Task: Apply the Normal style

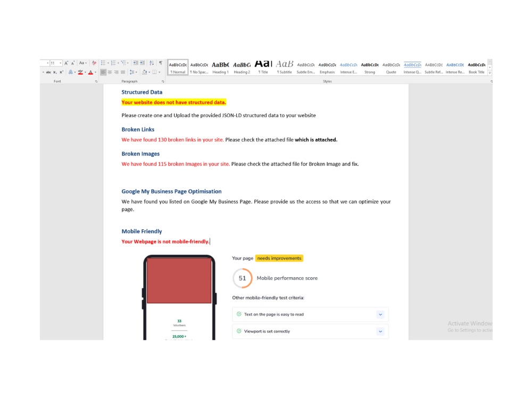Action: coord(178,67)
